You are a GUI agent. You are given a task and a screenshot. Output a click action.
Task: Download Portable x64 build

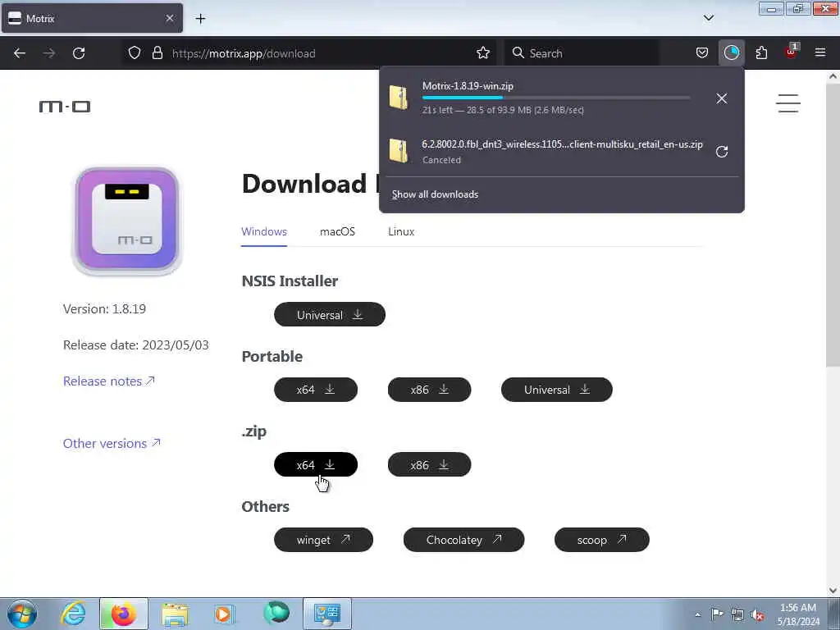tap(316, 390)
